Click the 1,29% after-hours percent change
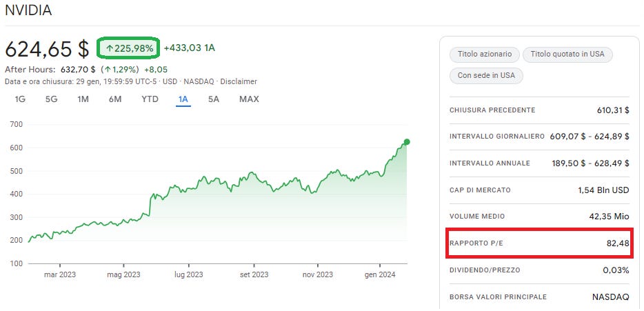 click(119, 70)
